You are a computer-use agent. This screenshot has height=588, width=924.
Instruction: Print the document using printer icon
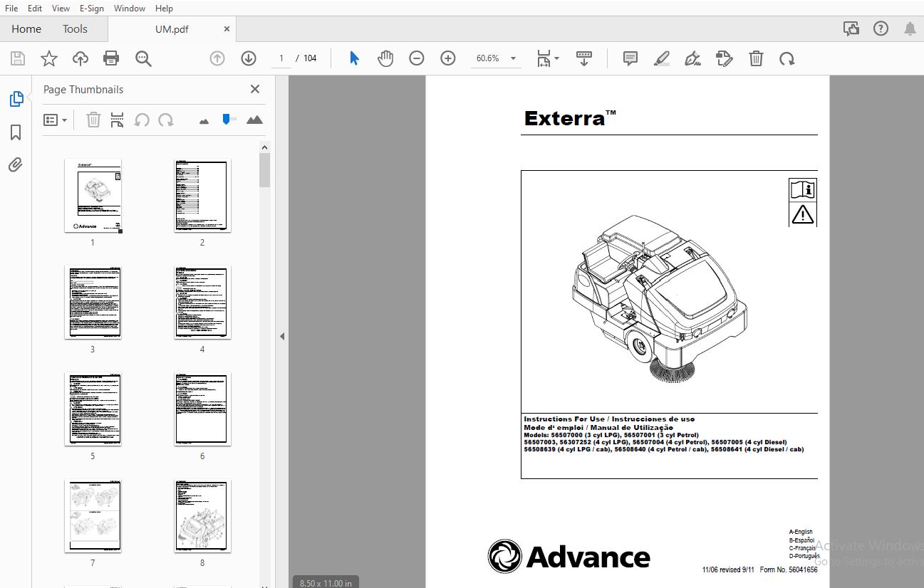click(x=111, y=58)
